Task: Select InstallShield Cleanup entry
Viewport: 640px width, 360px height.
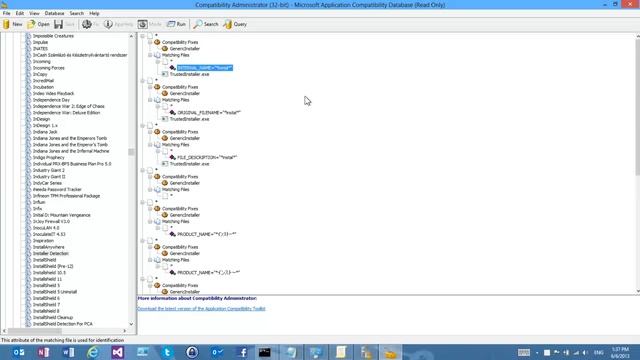Action: [x=53, y=317]
